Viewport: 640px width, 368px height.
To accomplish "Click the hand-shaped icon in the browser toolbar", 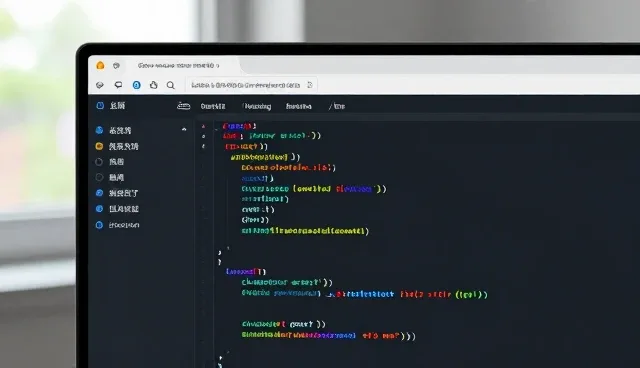I will (153, 85).
